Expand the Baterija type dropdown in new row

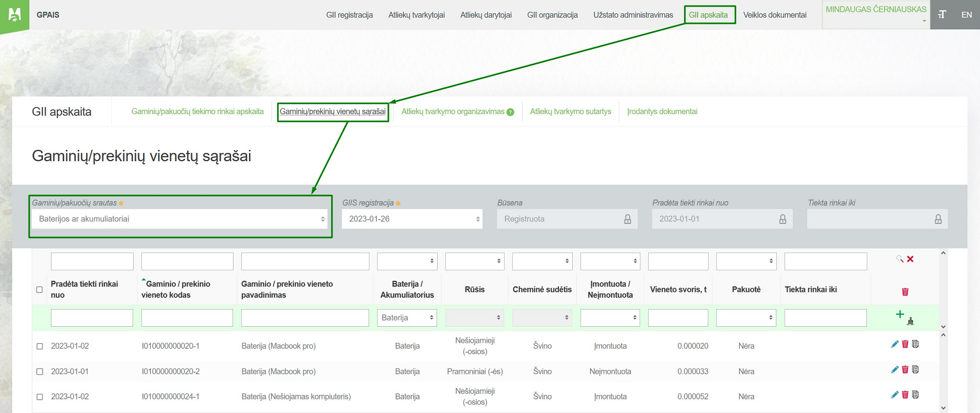click(407, 318)
